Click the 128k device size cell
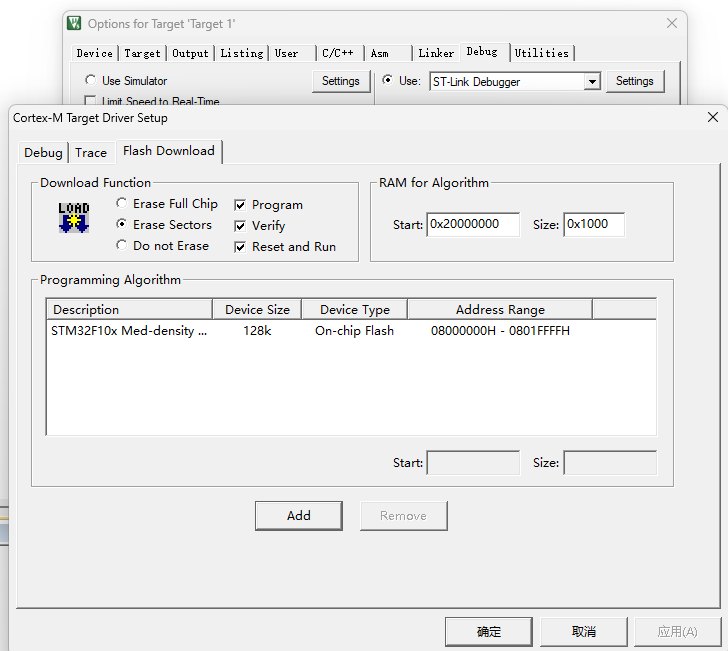The height and width of the screenshot is (651, 728). pyautogui.click(x=257, y=331)
